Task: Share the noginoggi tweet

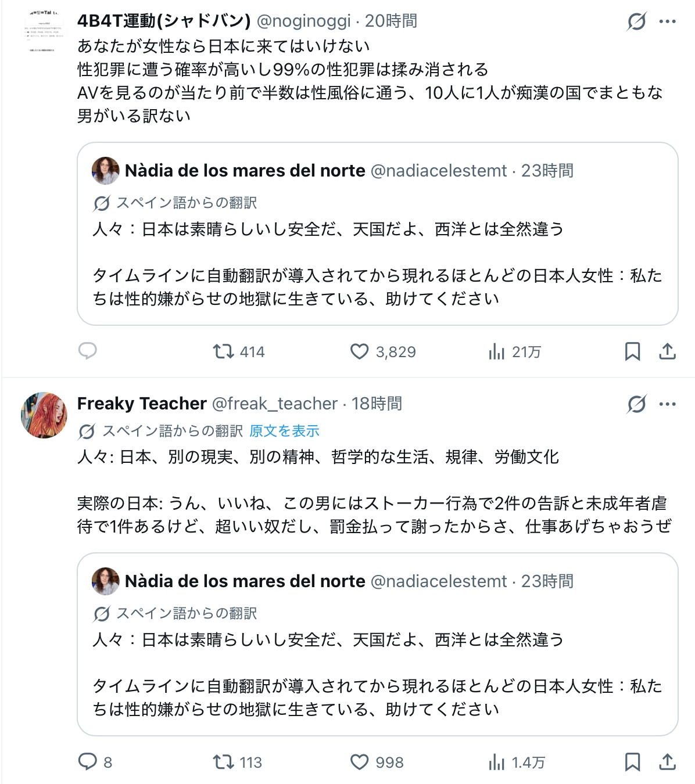Action: [x=668, y=351]
